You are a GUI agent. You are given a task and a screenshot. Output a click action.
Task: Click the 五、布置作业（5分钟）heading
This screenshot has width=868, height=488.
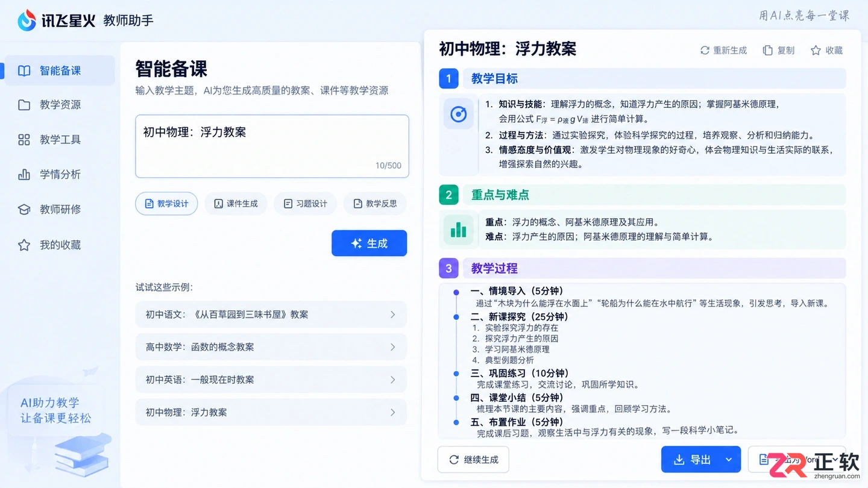click(x=517, y=422)
